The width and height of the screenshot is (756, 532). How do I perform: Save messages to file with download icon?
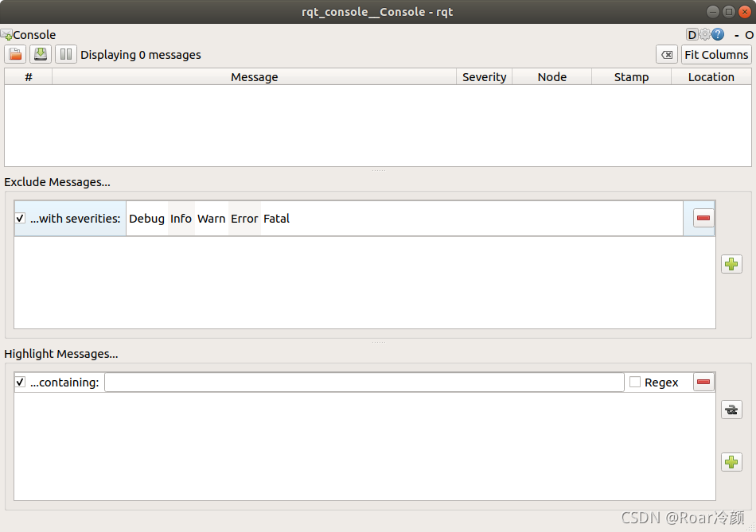coord(41,54)
